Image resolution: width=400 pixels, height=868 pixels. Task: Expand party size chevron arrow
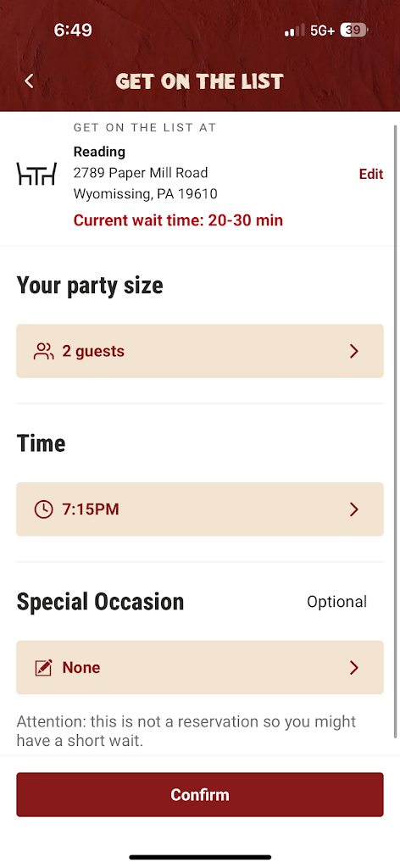354,351
